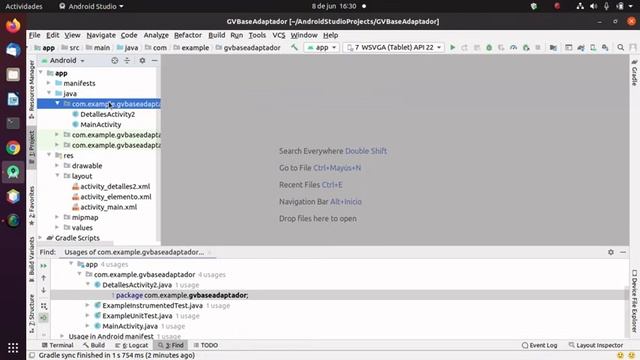Expand the manifests folder
Viewport: 640px width, 360px height.
tap(49, 83)
